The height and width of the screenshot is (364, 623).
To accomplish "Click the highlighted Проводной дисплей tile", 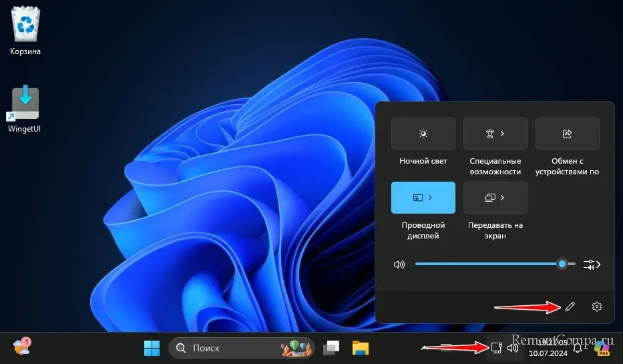I will tap(423, 198).
